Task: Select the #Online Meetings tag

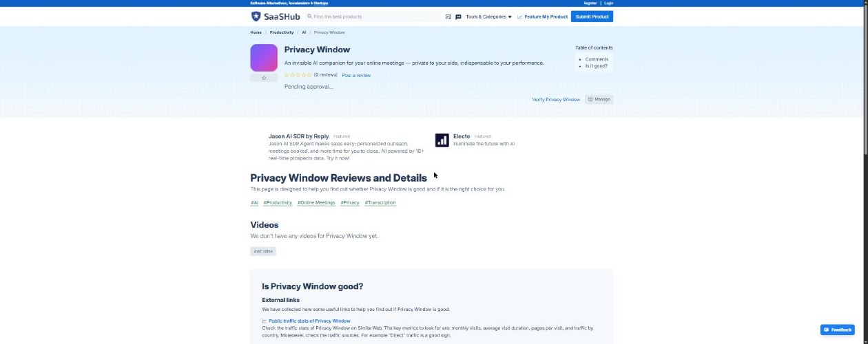Action: click(x=316, y=203)
